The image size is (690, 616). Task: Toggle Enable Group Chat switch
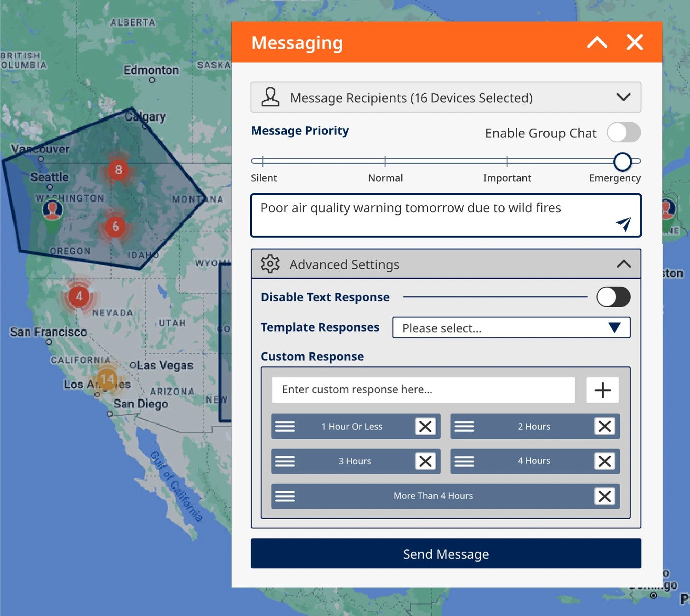[x=624, y=133]
